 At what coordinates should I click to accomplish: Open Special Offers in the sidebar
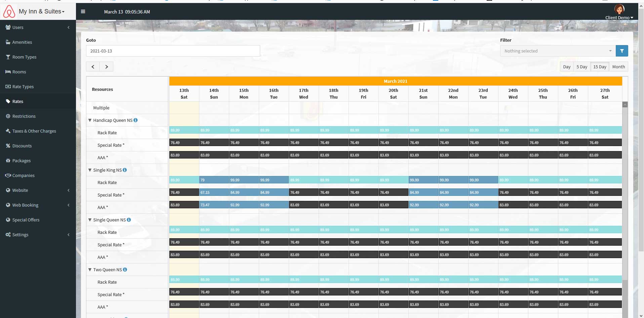pyautogui.click(x=26, y=220)
